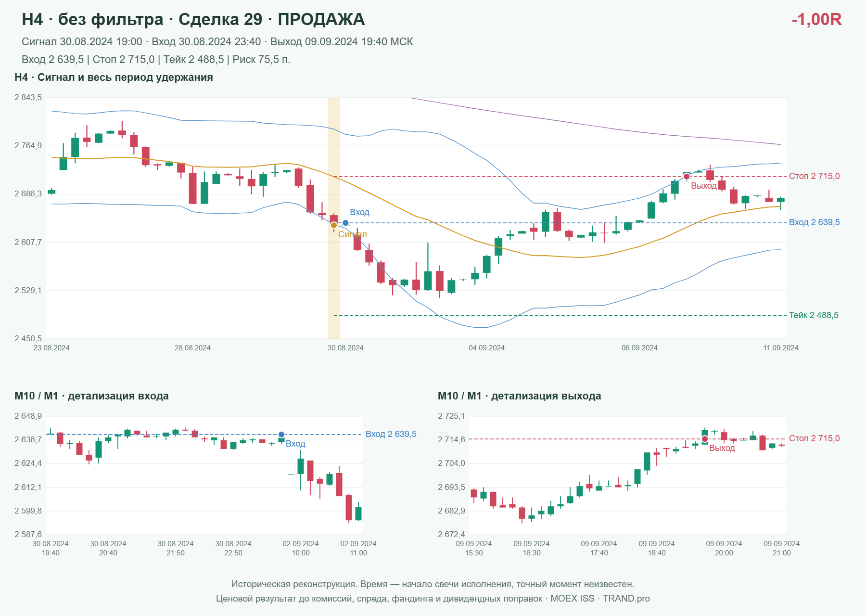Click the 'Историческая реконструкция' footer note
Screen dimensions: 866x616
pos(433,584)
